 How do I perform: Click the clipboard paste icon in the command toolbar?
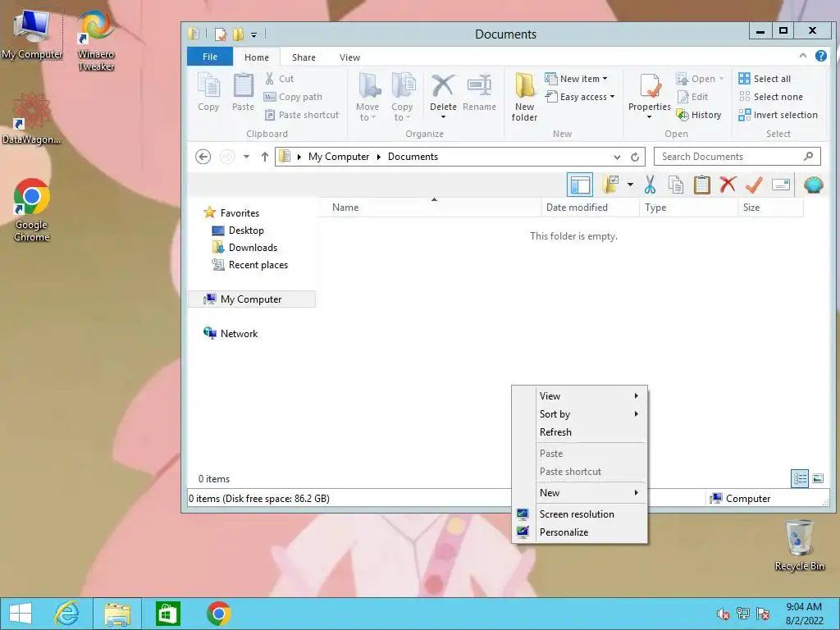coord(702,185)
